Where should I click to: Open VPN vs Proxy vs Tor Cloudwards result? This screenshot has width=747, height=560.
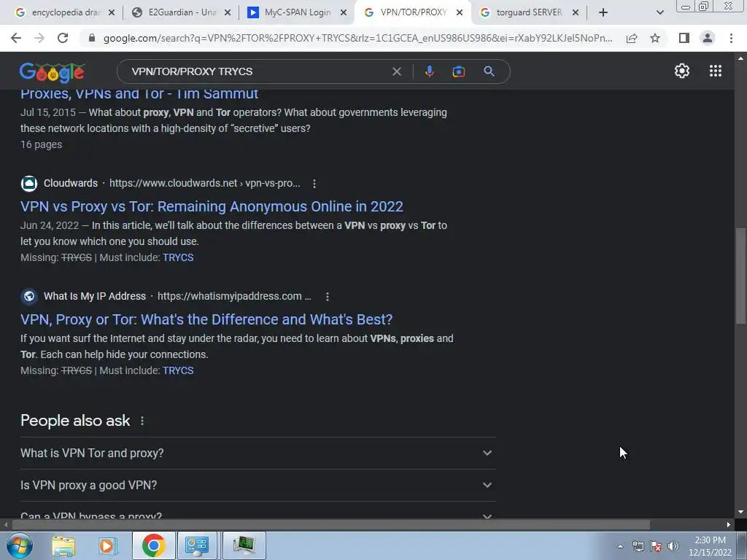click(212, 206)
